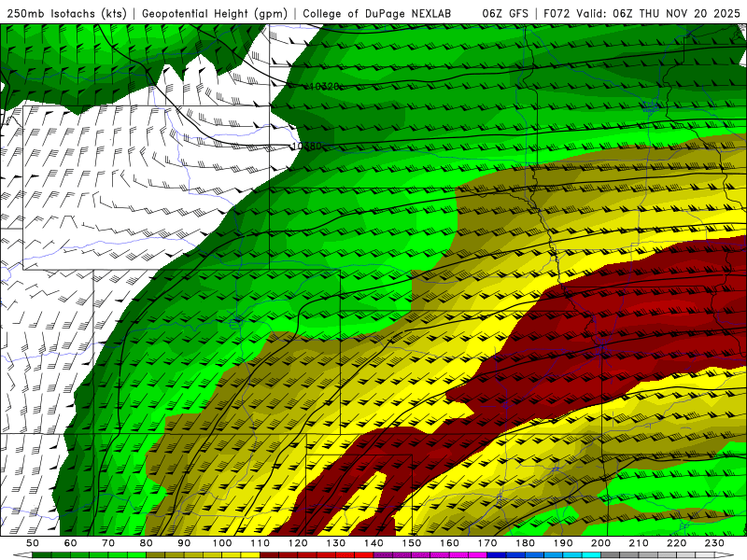This screenshot has height=560, width=747.
Task: Click 'F072 Valid: 06Z THU NOV 20 2025' text
Action: (641, 14)
